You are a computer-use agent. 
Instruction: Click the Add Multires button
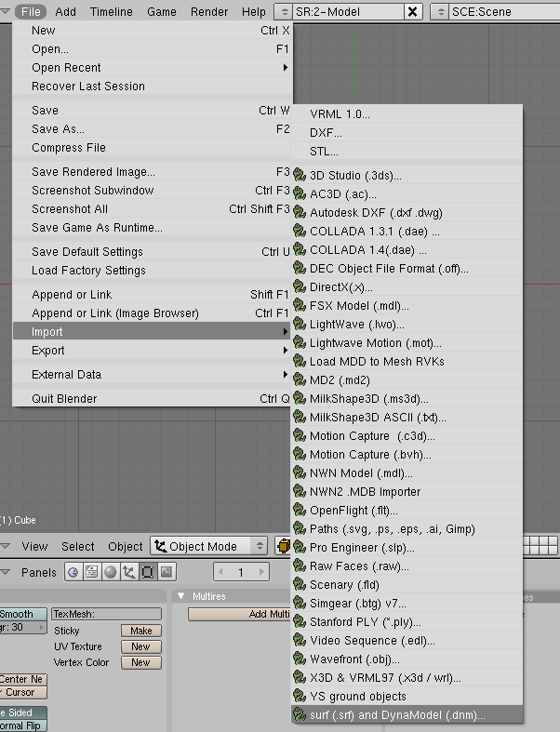click(x=239, y=615)
